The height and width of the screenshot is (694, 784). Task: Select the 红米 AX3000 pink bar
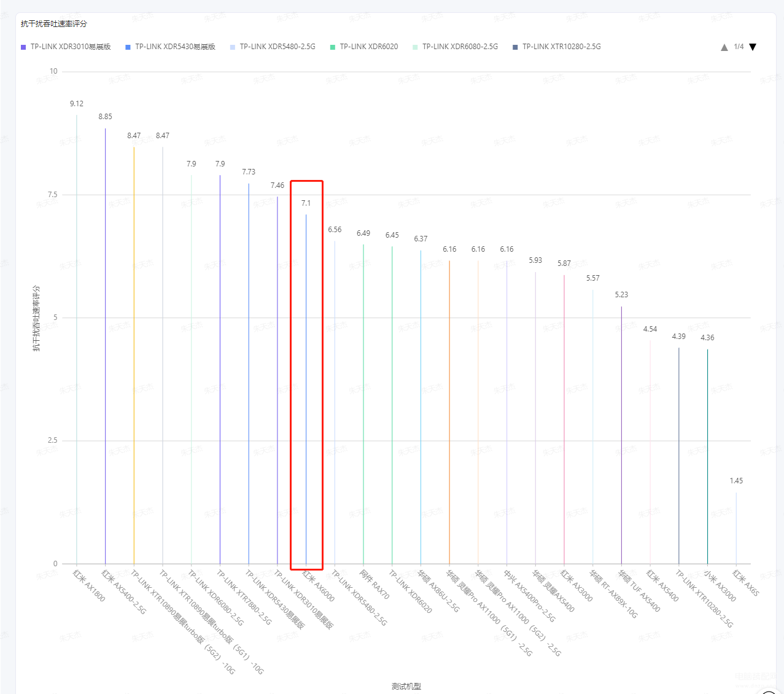564,419
